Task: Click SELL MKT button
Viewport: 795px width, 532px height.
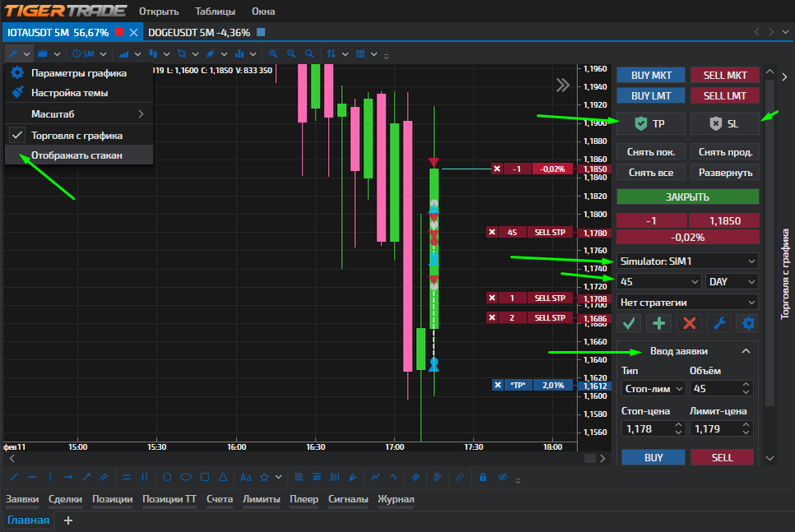Action: [x=725, y=75]
